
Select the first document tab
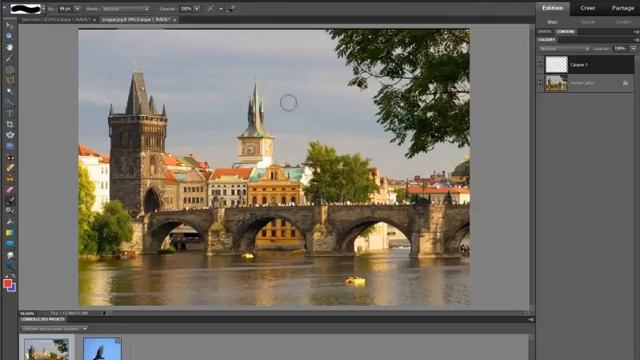click(x=56, y=20)
